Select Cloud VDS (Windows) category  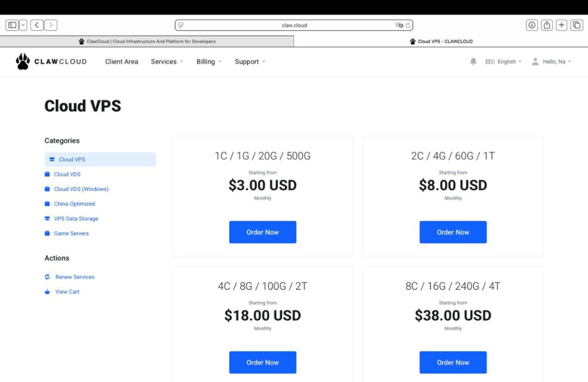81,189
